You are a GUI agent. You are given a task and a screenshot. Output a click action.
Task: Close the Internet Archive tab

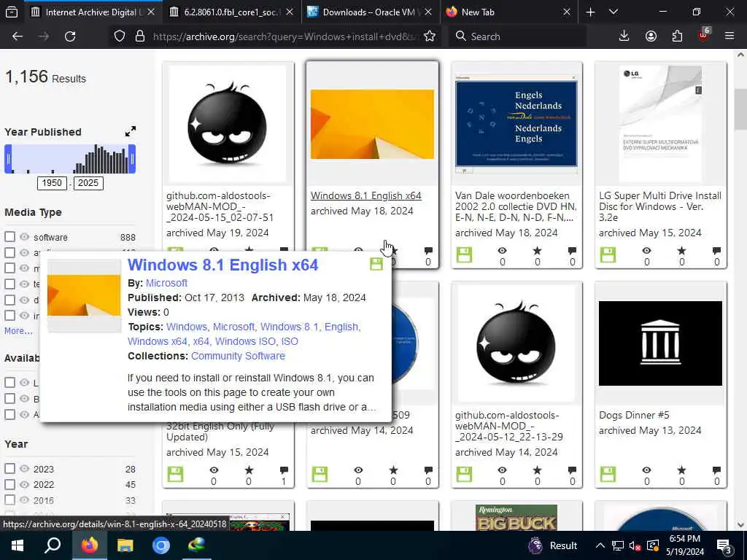(151, 12)
